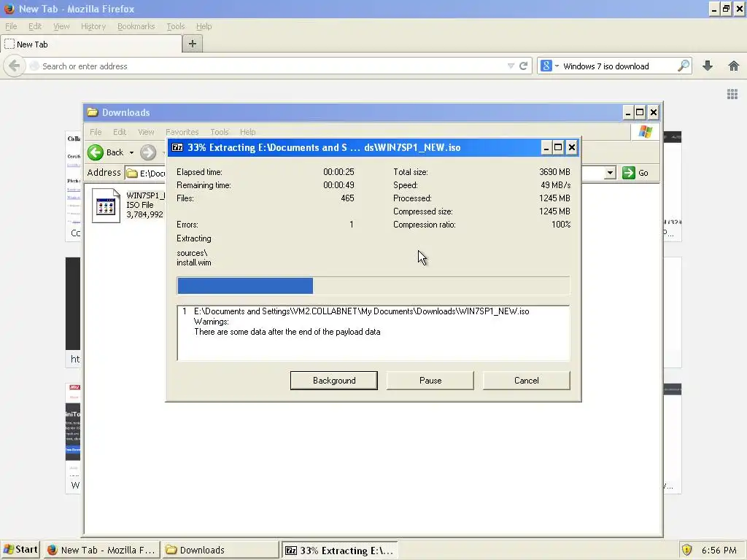Click the Firefox logo in title bar

pyautogui.click(x=9, y=9)
